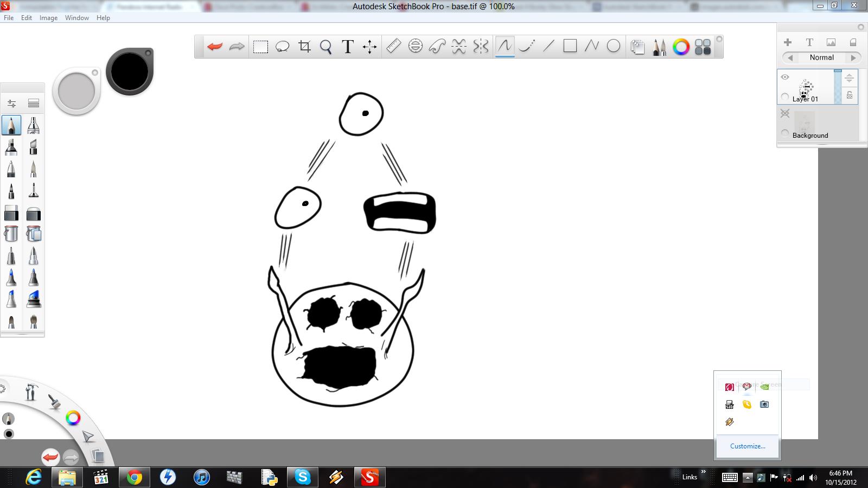Open the File menu
This screenshot has height=488, width=868.
(9, 18)
